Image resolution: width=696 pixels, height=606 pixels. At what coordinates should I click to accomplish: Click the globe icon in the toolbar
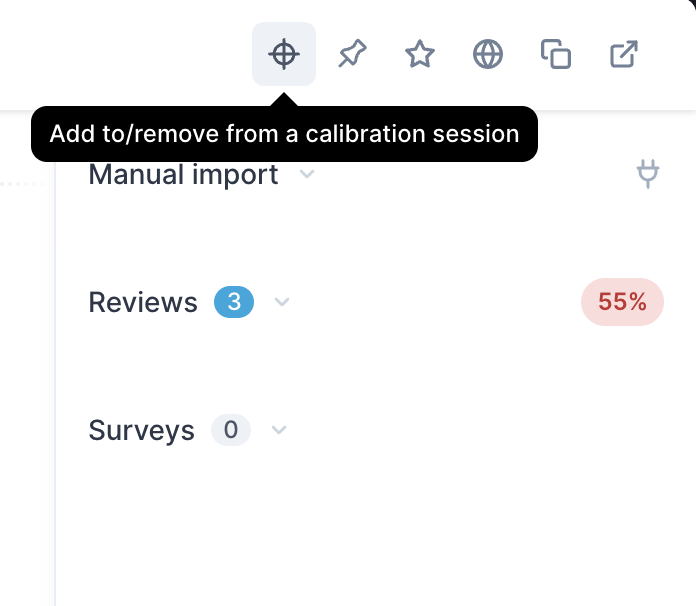point(488,54)
